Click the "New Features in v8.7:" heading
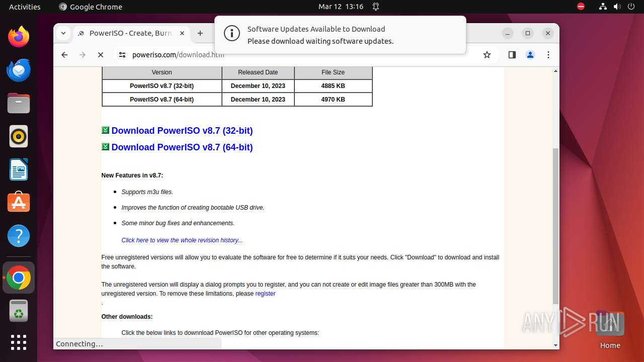The height and width of the screenshot is (362, 644). [x=132, y=175]
